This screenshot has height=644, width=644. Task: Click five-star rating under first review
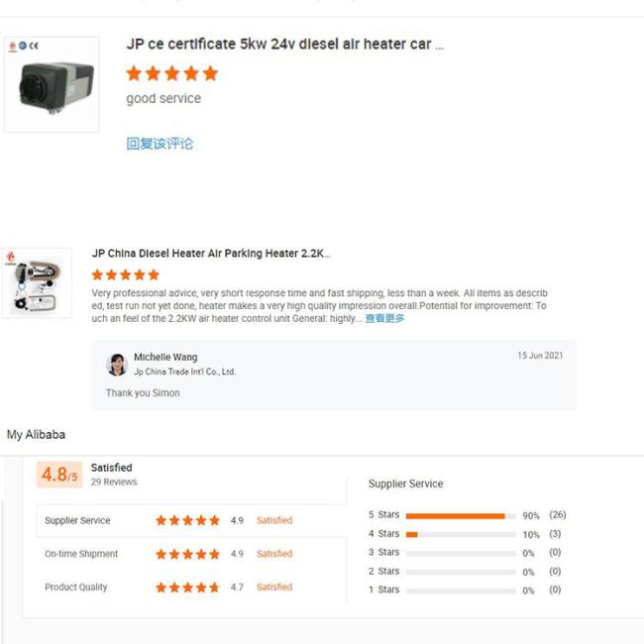171,73
